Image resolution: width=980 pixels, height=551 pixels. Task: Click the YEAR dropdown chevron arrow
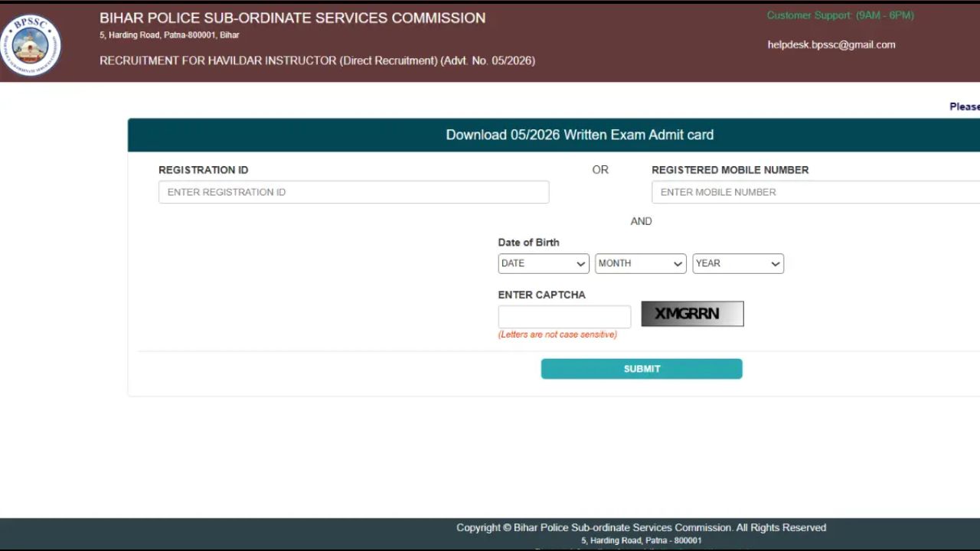[776, 264]
